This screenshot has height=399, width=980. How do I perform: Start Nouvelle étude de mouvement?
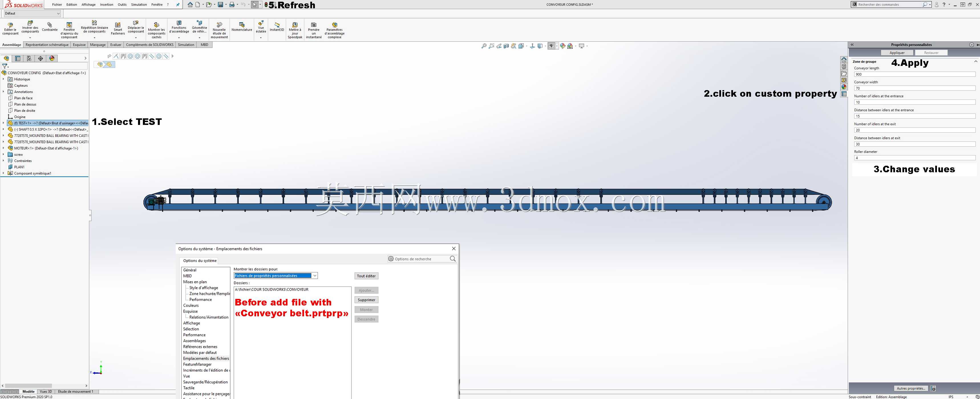pos(219,31)
